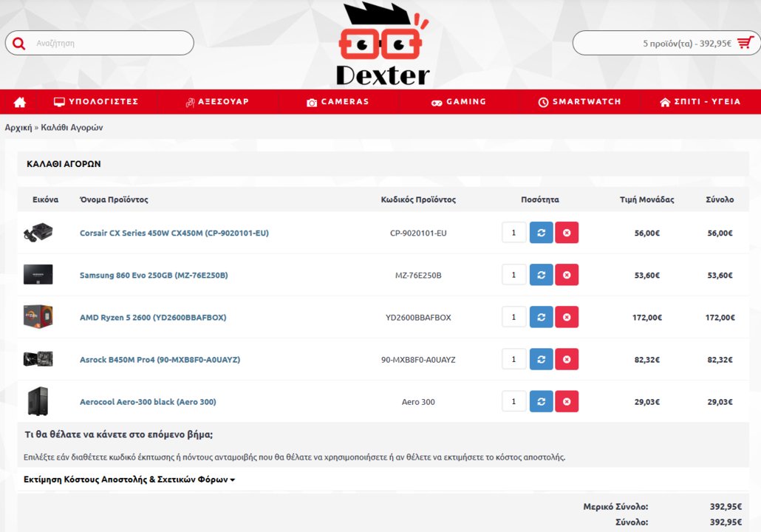Click the Ποσότητα column header
Screen dimensions: 761x532
click(x=540, y=199)
